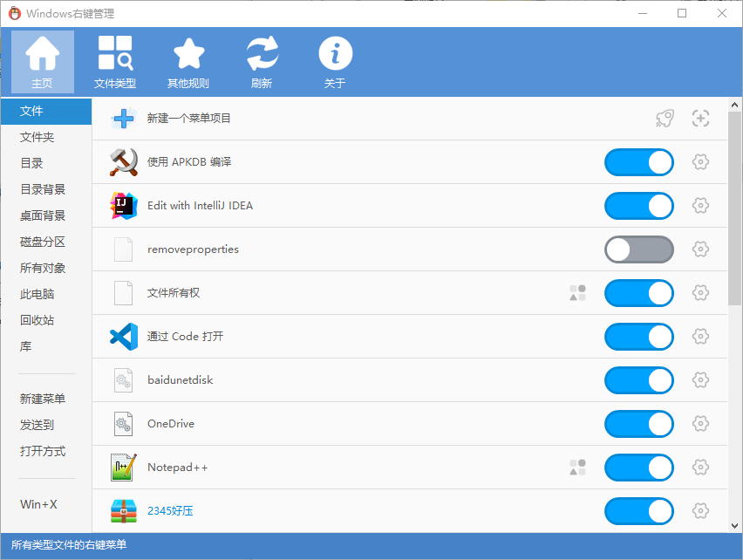Image resolution: width=743 pixels, height=560 pixels.
Task: Click the baidunetdisk item text
Action: point(180,380)
